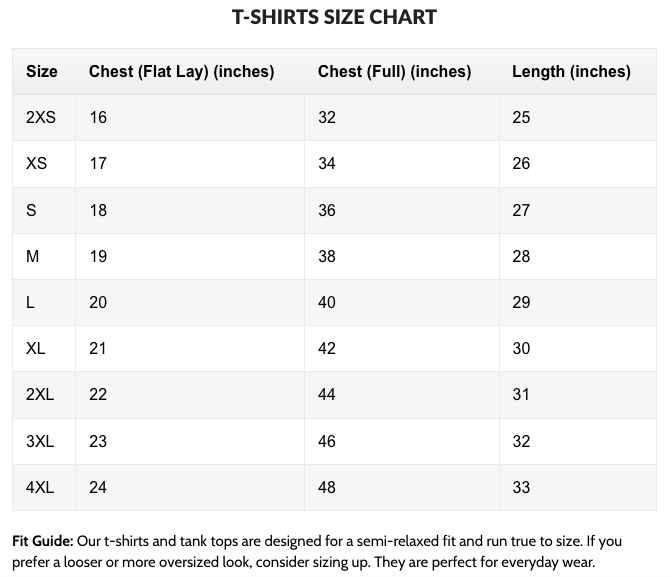The width and height of the screenshot is (672, 577).
Task: Select the XS size cell
Action: click(37, 164)
